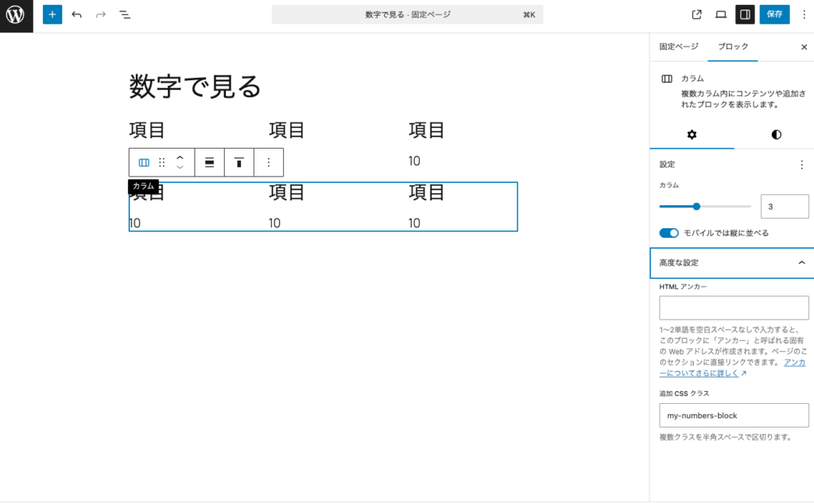Click the 追加 CSS クラス input field
814x504 pixels.
tap(733, 415)
